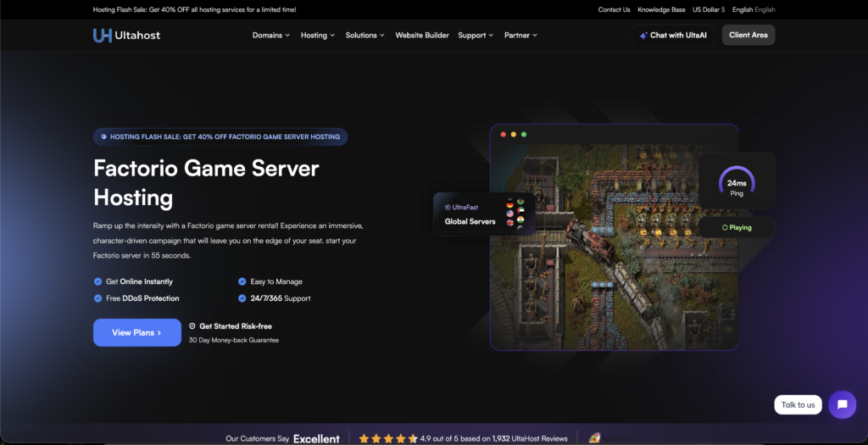868x445 pixels.
Task: Click the Global Servers card text
Action: (x=470, y=221)
